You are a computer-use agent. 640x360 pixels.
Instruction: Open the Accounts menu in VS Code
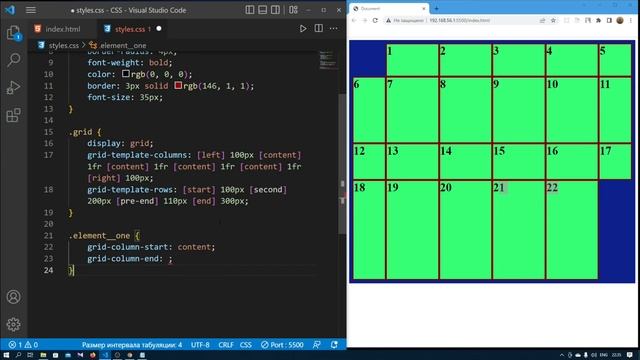point(13,297)
